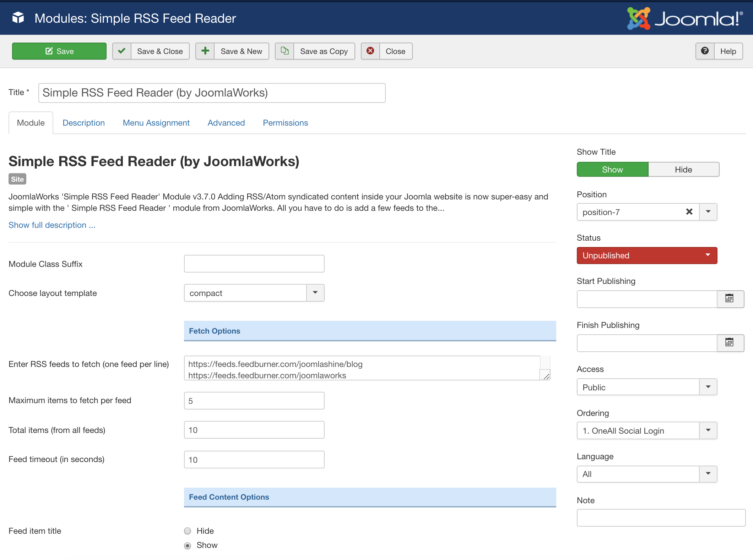This screenshot has width=753, height=560.
Task: Click the green Save button
Action: coord(59,51)
